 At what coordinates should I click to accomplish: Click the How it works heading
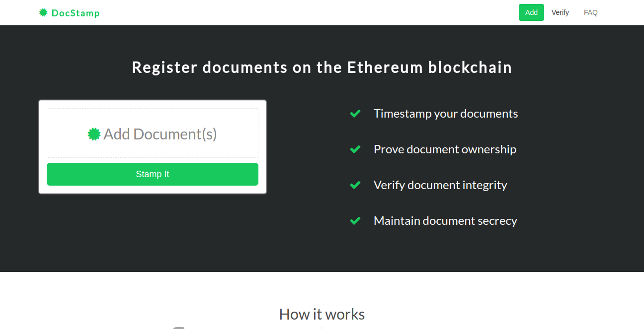coord(322,314)
